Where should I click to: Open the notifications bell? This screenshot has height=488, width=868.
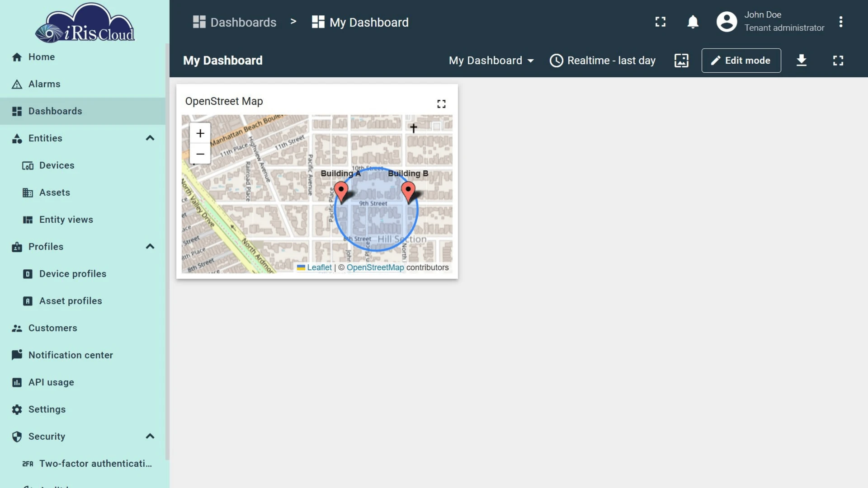tap(693, 22)
